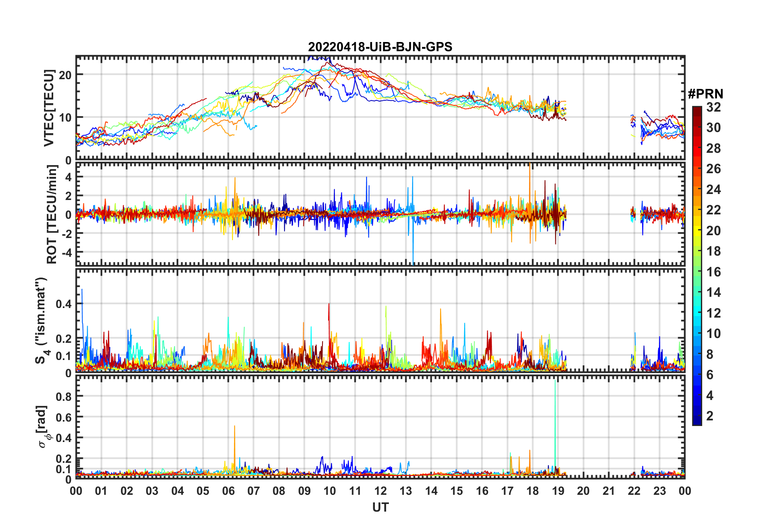Image resolution: width=761 pixels, height=532 pixels.
Task: Select the "12" label on the PRN colorbar
Action: point(713,313)
